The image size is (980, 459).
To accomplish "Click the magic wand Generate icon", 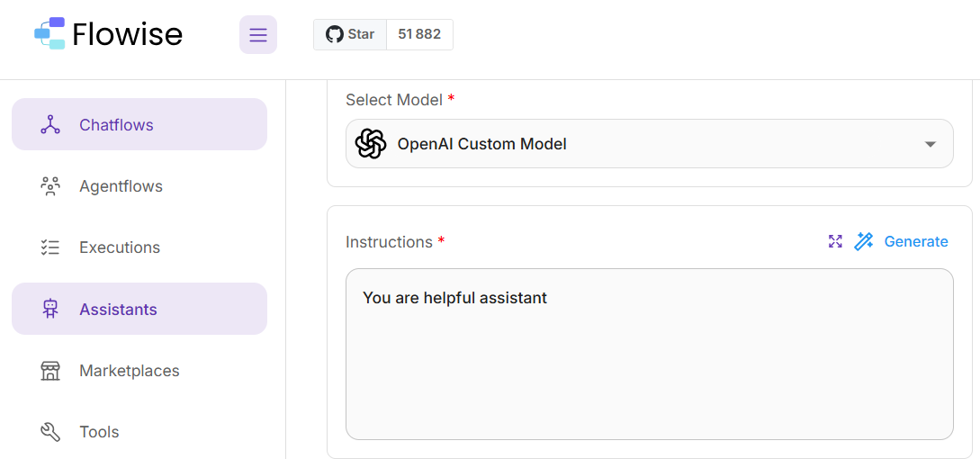I will [864, 241].
